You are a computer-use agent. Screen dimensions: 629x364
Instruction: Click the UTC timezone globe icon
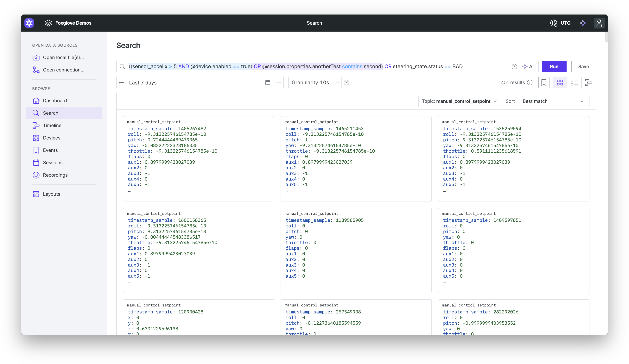[554, 23]
